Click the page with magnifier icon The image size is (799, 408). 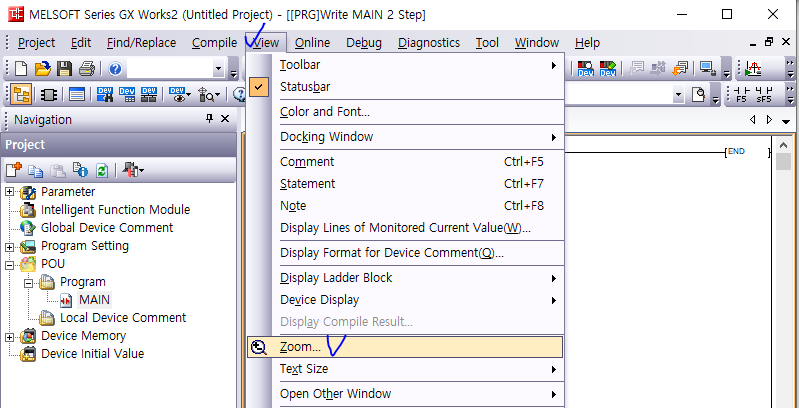click(699, 94)
